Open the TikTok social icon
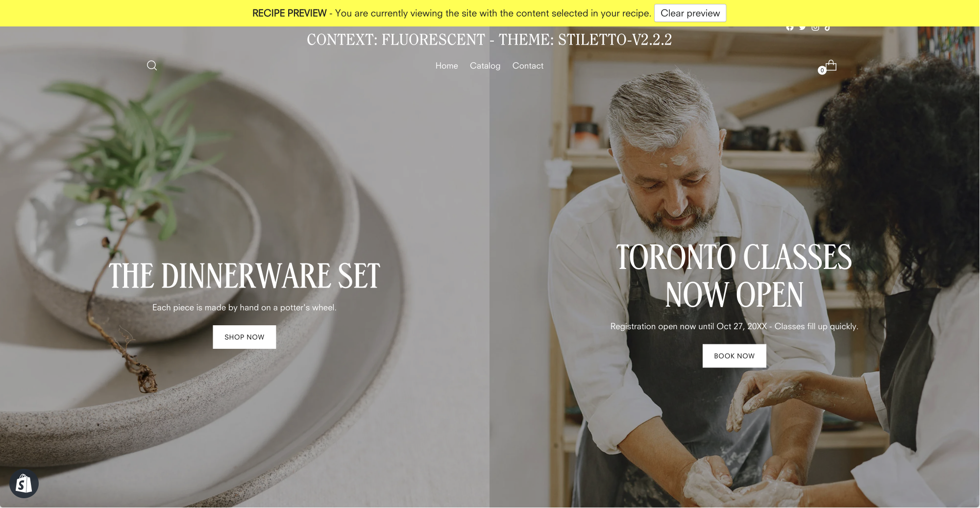Image resolution: width=980 pixels, height=508 pixels. click(828, 28)
